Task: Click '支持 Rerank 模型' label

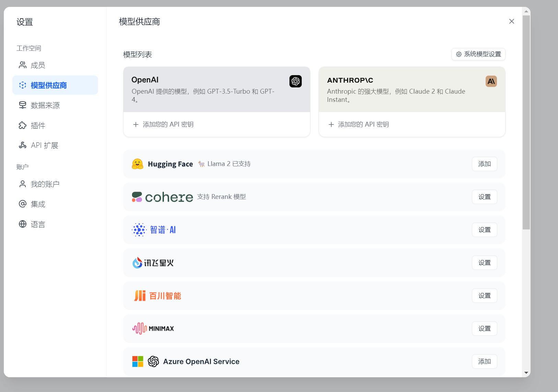Action: click(x=222, y=197)
